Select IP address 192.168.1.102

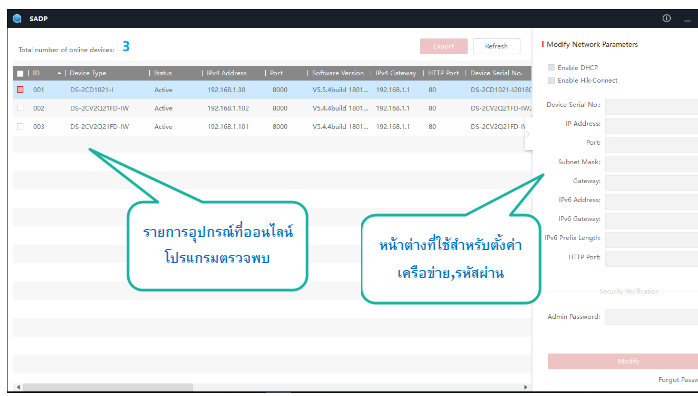228,108
